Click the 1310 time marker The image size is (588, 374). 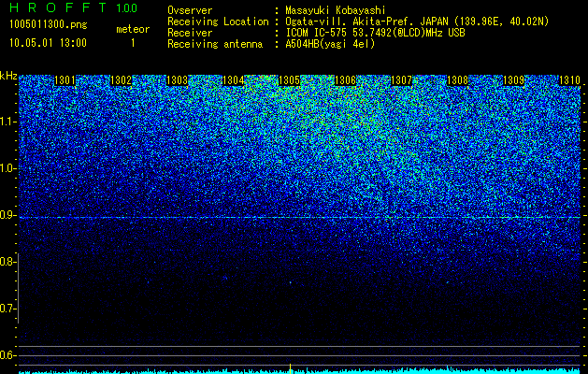569,80
